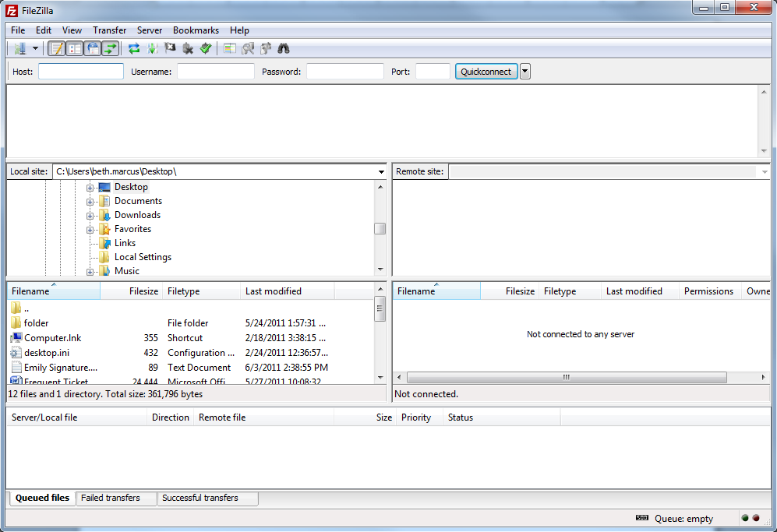Click the Local Settings folder icon

[104, 257]
